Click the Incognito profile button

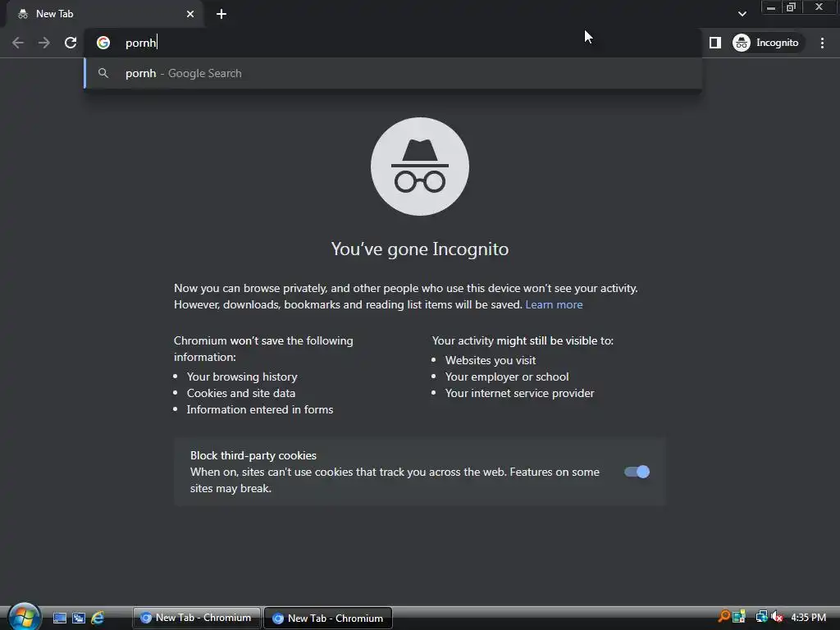[767, 43]
